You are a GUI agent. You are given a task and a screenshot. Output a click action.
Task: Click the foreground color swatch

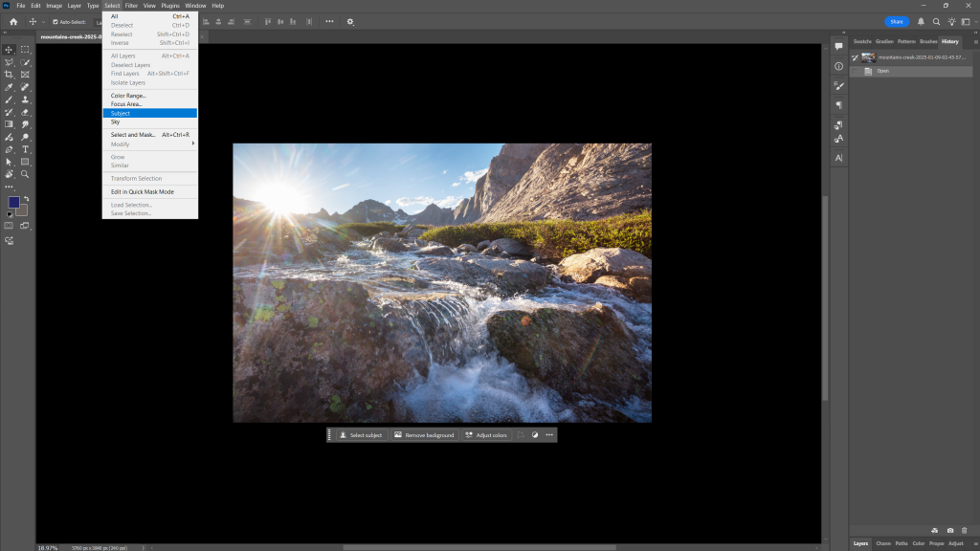(13, 202)
